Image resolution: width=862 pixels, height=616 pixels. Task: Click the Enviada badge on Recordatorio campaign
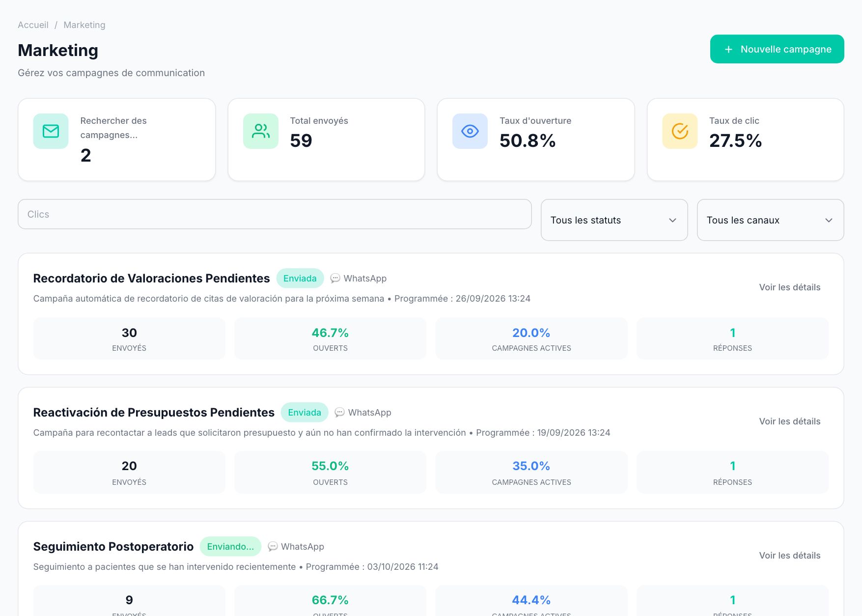[x=300, y=279]
